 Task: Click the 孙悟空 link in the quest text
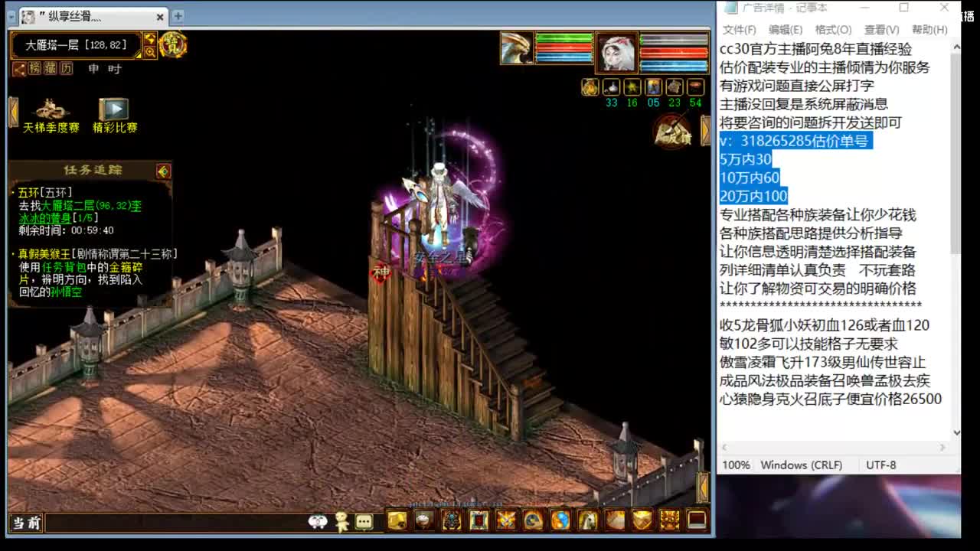pos(67,292)
